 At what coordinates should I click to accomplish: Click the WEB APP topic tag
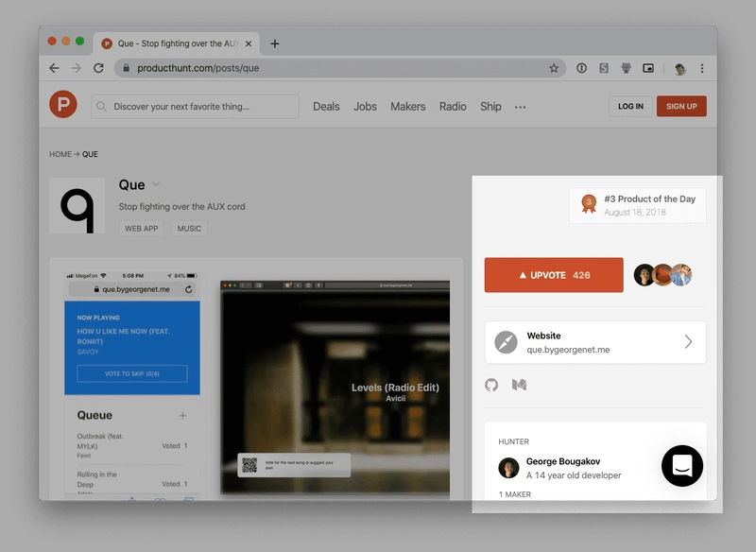coord(141,229)
